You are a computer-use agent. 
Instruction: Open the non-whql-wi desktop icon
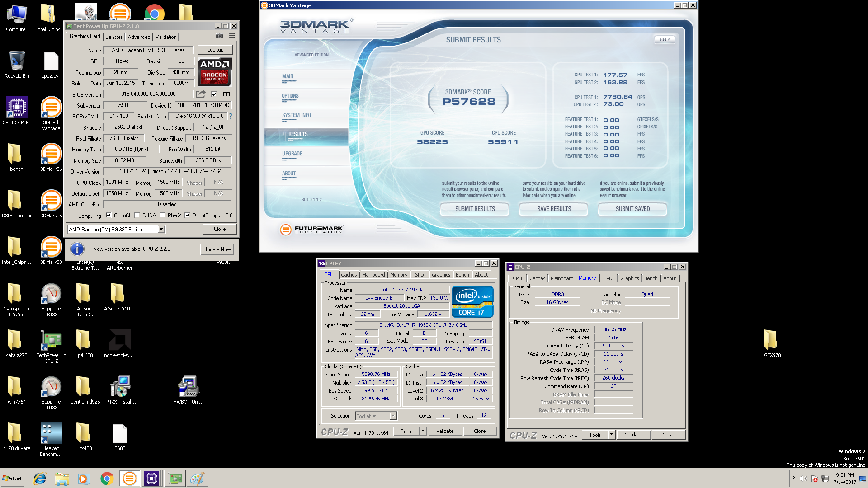point(120,343)
